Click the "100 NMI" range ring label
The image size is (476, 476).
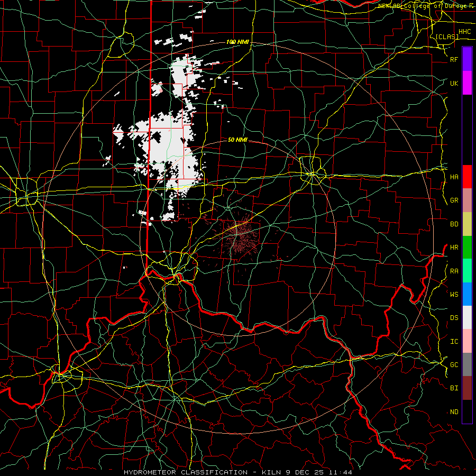pyautogui.click(x=237, y=42)
